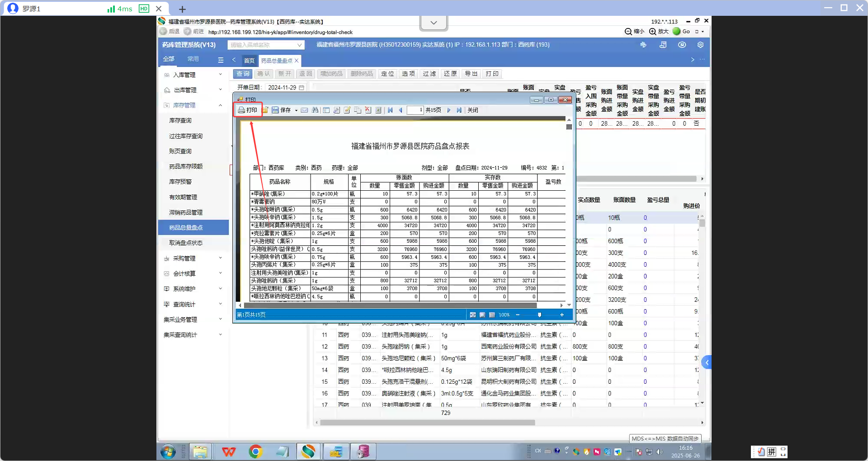Switch to the 常用 sidebar tab
Image resolution: width=868 pixels, height=461 pixels.
(193, 59)
